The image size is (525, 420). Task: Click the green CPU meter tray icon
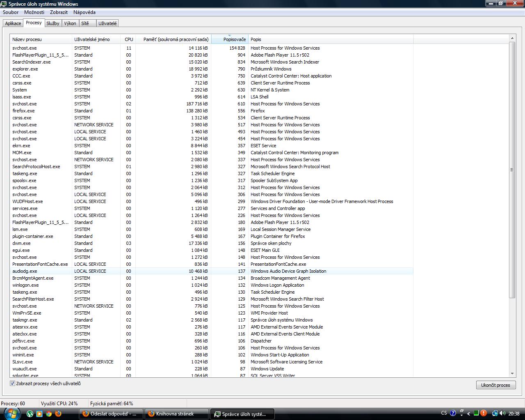click(x=476, y=413)
